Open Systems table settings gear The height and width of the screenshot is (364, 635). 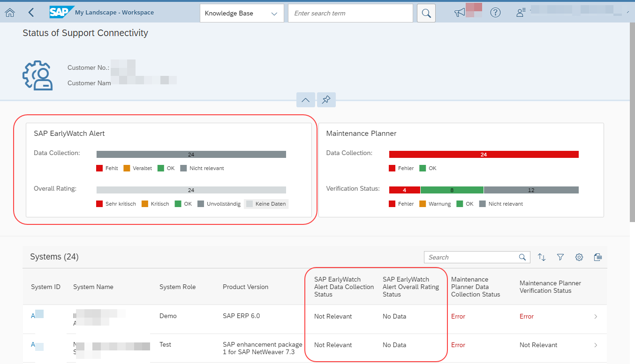579,257
